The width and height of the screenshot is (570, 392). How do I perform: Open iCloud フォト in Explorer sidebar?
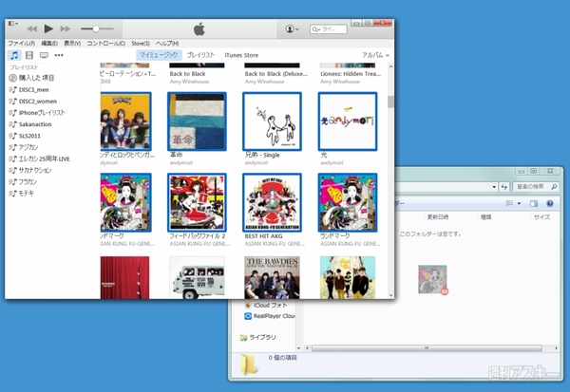(266, 306)
